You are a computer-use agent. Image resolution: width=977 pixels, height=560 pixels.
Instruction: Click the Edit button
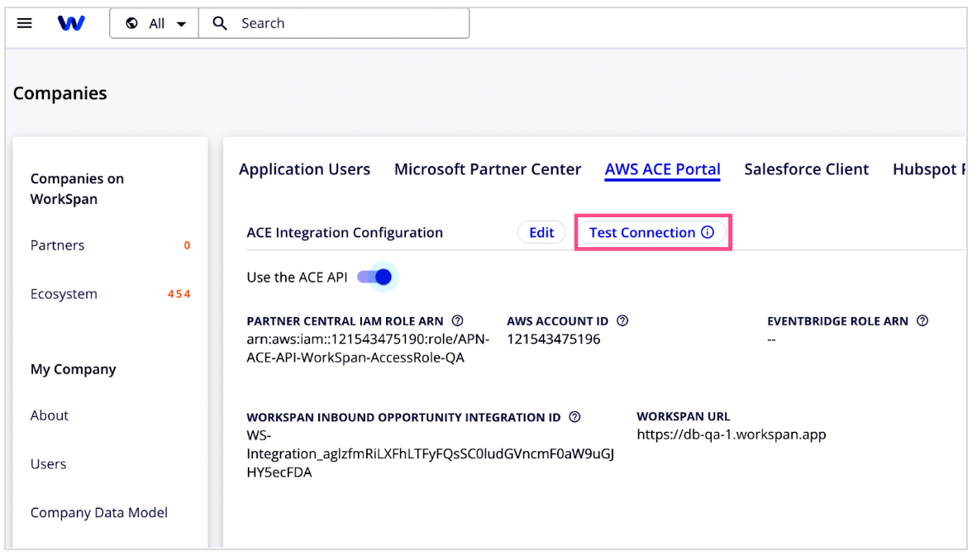pos(541,232)
